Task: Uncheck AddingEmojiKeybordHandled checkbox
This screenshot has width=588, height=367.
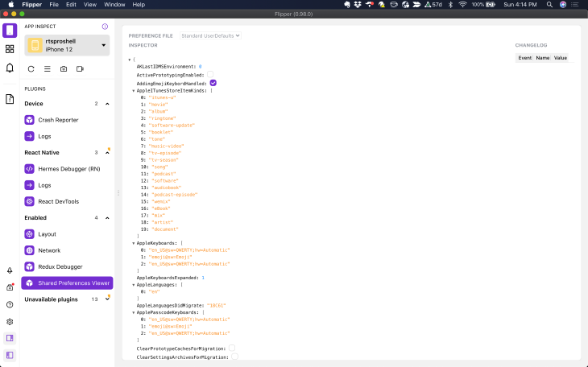Action: [213, 83]
